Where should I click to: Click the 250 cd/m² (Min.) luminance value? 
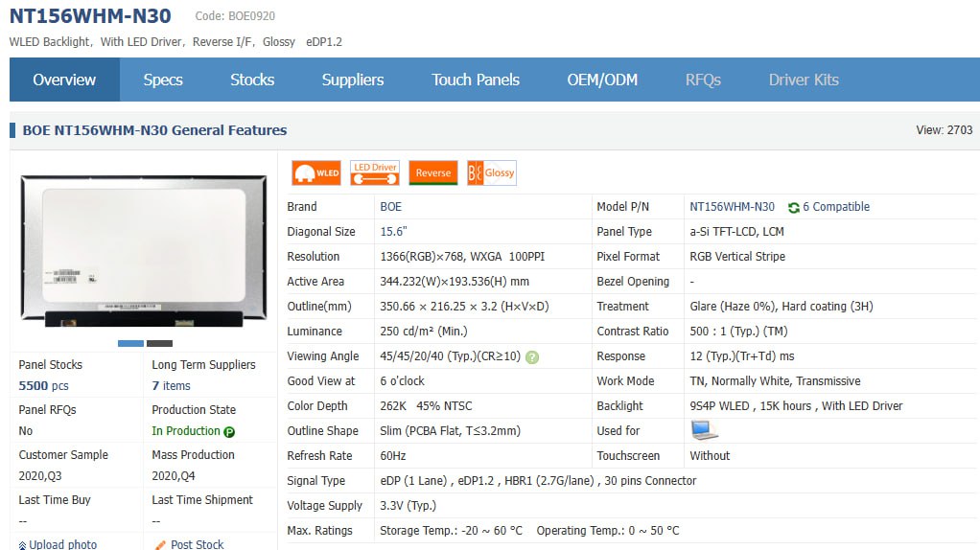point(424,332)
